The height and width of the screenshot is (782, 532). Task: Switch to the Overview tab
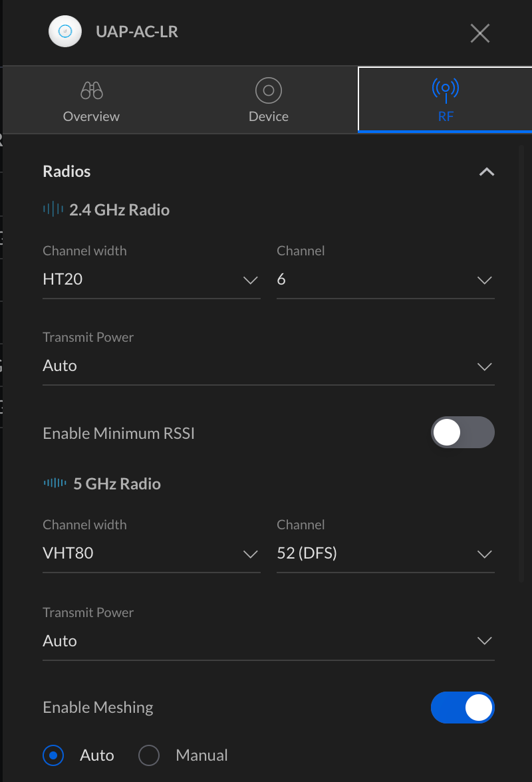click(91, 100)
